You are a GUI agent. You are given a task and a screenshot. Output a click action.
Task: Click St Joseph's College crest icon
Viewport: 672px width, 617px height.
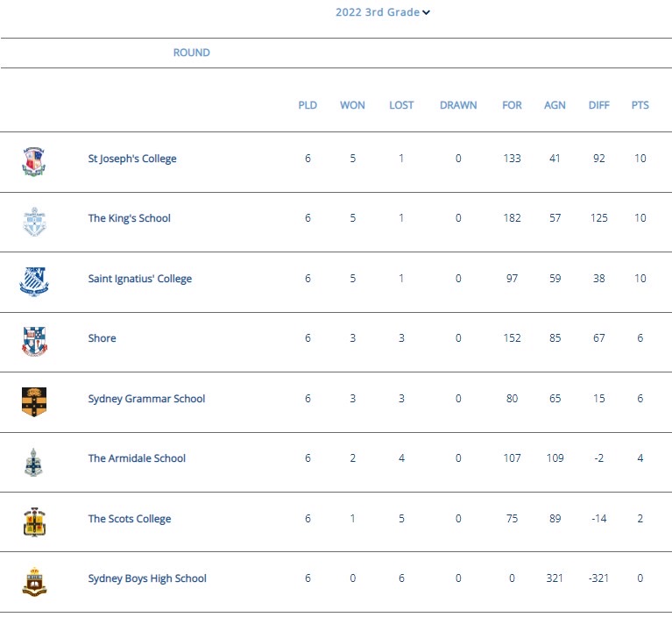[34, 161]
